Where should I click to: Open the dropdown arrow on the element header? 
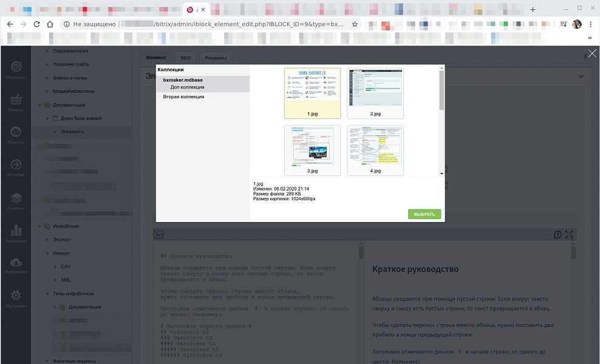pos(581,76)
